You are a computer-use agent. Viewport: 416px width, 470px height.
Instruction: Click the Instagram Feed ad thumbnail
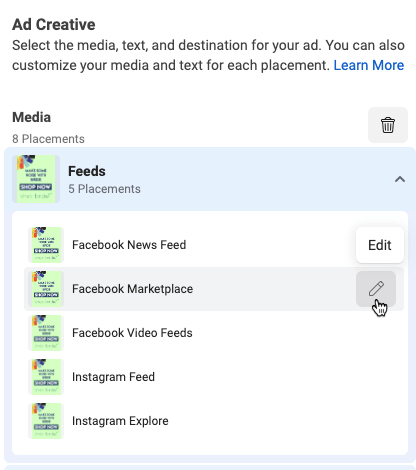46,377
